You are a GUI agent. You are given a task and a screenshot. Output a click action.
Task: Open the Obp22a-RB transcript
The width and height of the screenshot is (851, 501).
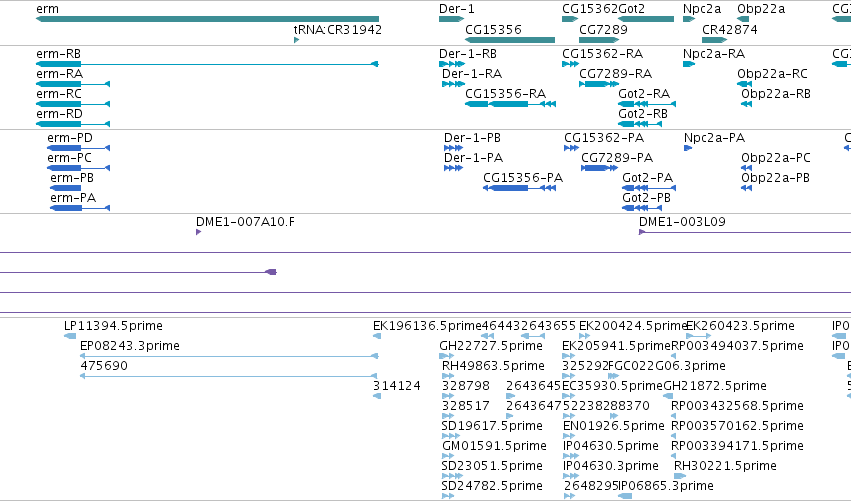(x=746, y=104)
